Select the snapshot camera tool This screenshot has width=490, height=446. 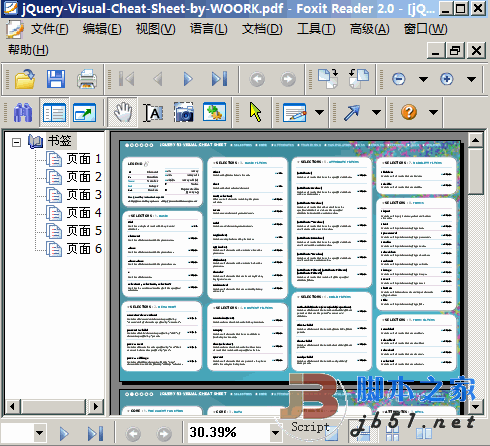(184, 112)
